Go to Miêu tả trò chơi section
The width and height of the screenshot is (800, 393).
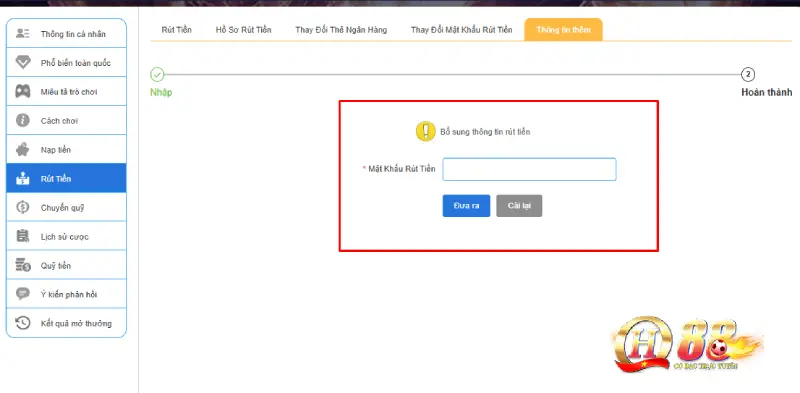pos(66,92)
